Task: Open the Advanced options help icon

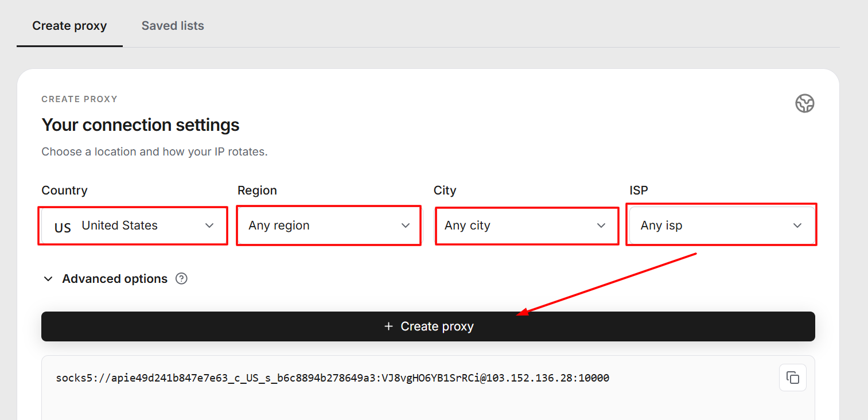Action: [181, 279]
